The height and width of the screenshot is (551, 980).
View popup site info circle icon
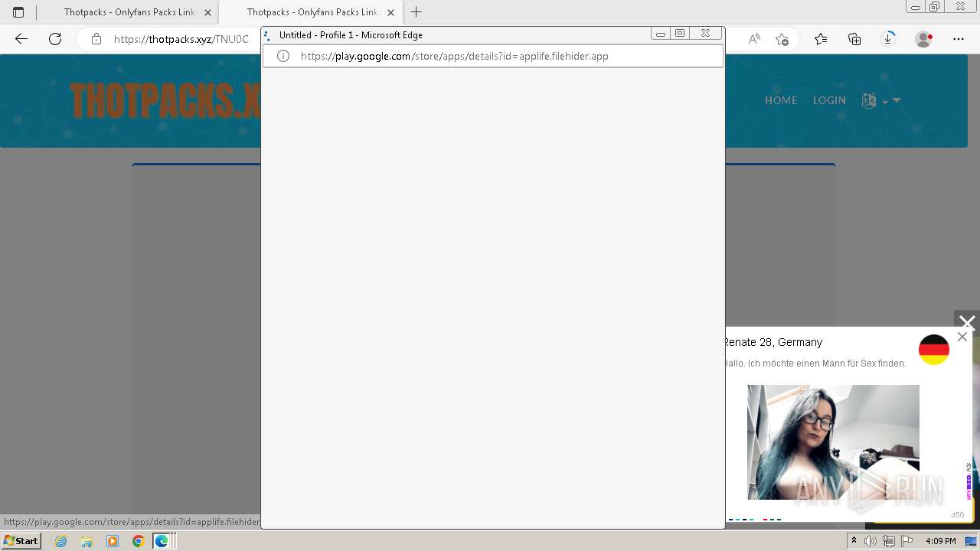point(283,56)
